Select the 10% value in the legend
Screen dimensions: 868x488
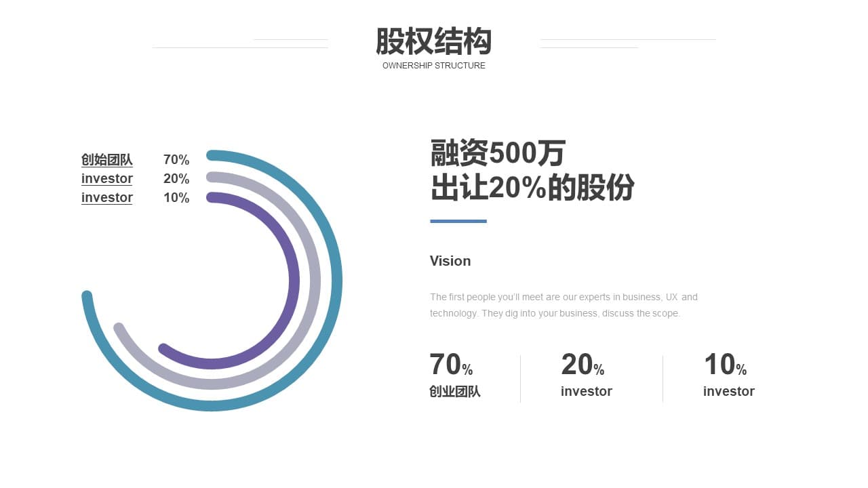[176, 198]
